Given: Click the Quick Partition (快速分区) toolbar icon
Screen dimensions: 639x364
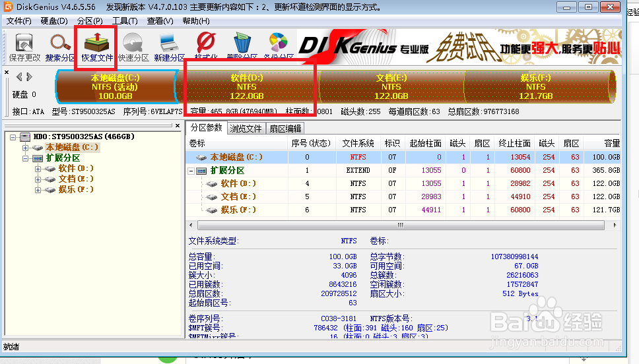Looking at the screenshot, I should 133,43.
